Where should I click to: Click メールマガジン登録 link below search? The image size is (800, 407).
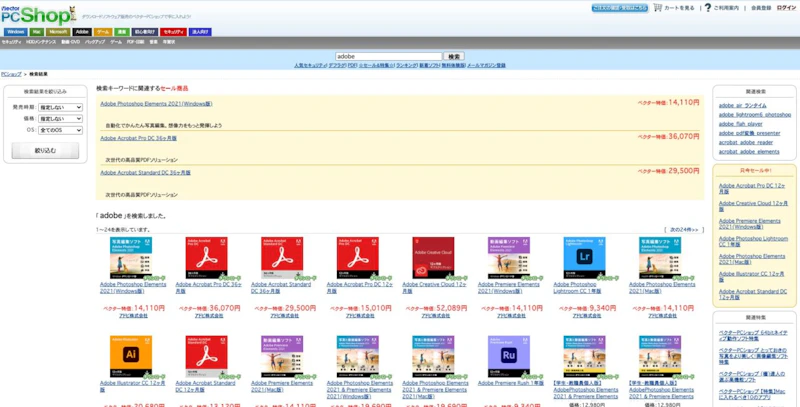486,65
